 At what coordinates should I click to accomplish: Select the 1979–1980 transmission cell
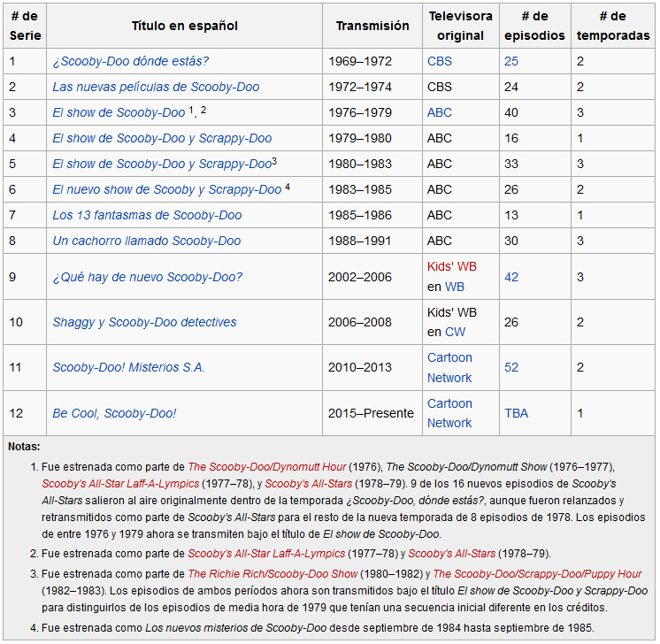[x=372, y=139]
